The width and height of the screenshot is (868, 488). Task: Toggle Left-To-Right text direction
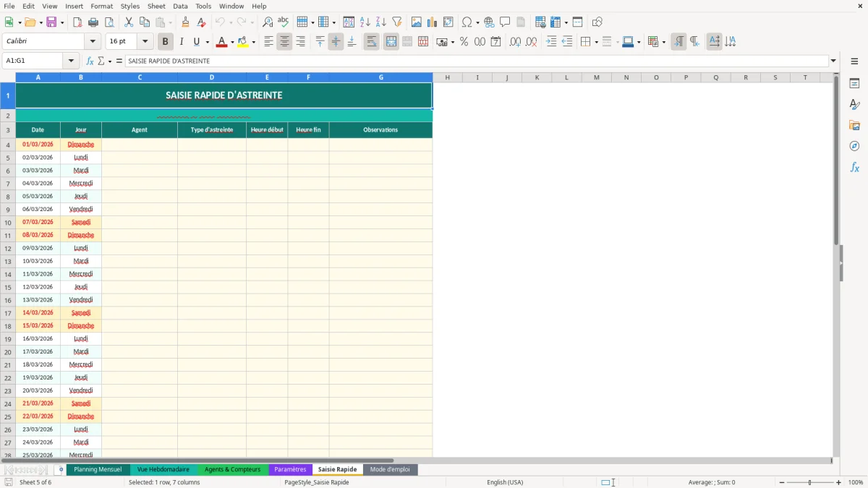coord(678,42)
